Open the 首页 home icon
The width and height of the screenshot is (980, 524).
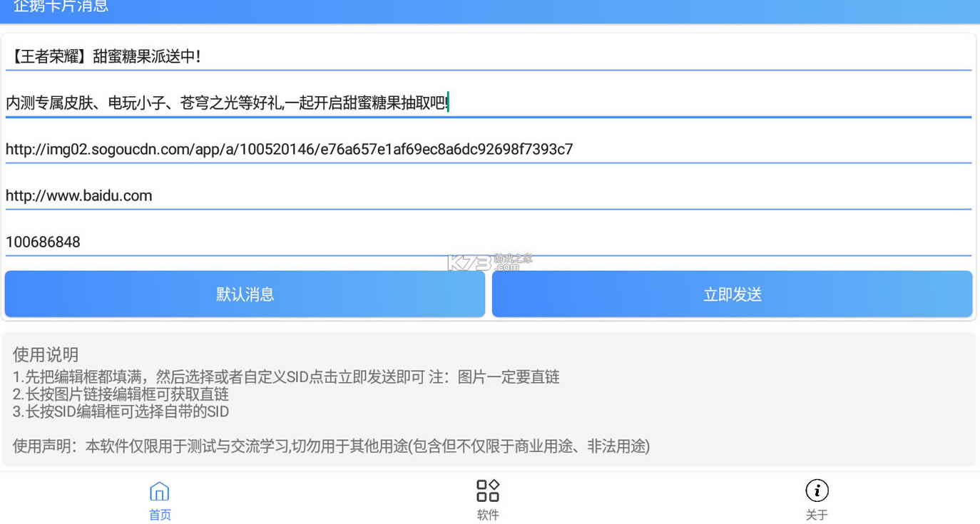pos(160,490)
